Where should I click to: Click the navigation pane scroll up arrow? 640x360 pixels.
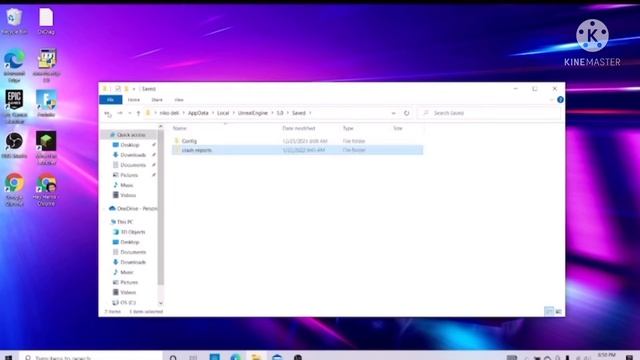[160, 127]
